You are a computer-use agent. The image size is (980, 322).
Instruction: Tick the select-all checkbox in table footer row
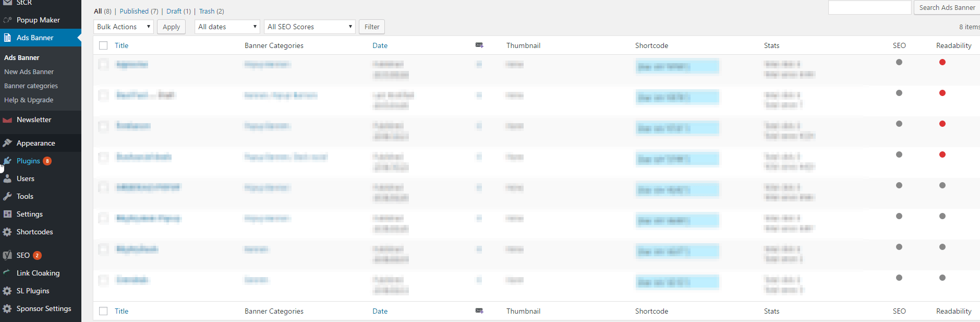pyautogui.click(x=103, y=311)
